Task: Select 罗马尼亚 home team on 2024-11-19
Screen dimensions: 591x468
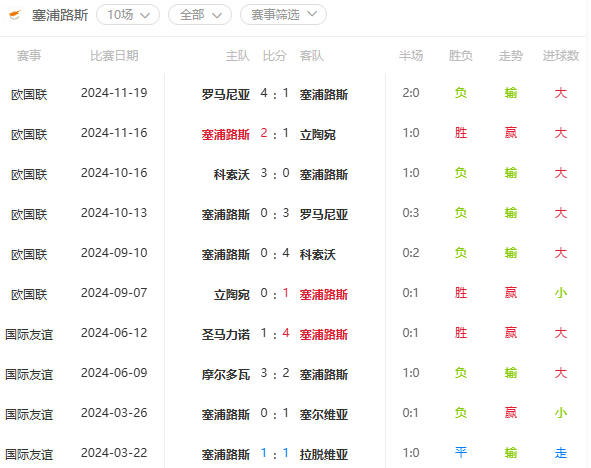Action: (x=226, y=94)
